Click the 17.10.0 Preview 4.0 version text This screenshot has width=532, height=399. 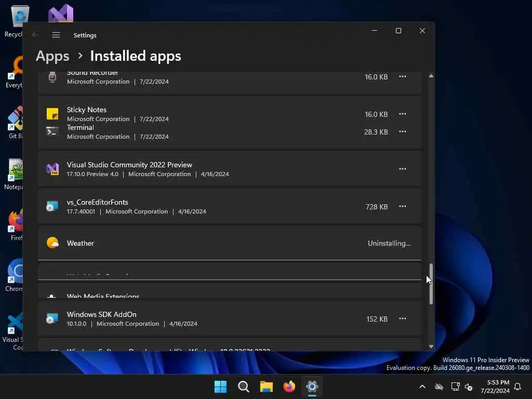[92, 174]
